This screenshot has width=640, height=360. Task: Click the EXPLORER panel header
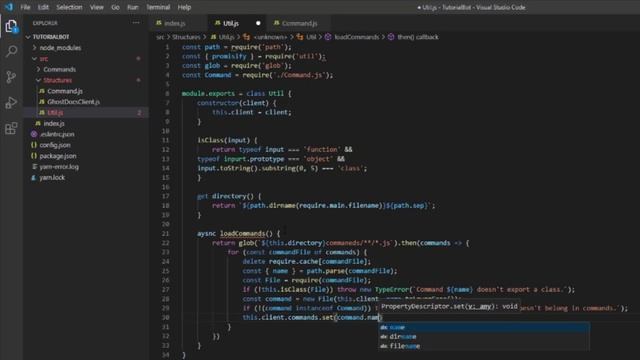pyautogui.click(x=45, y=23)
